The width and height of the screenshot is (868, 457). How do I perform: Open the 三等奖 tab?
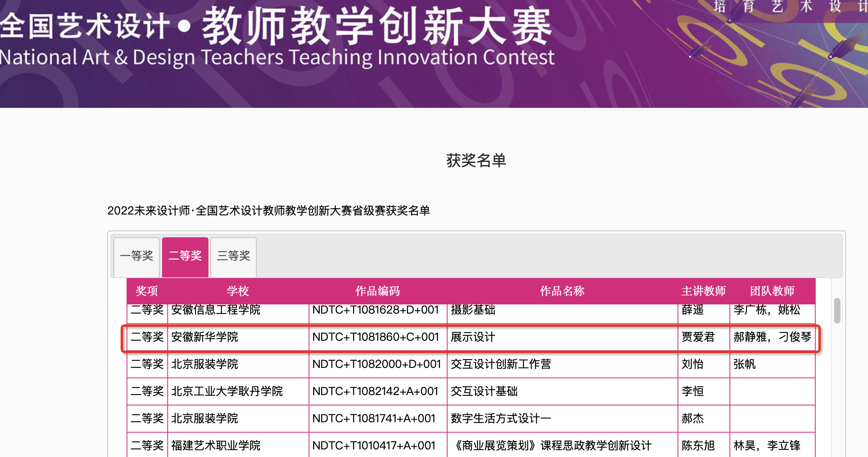[x=234, y=256]
